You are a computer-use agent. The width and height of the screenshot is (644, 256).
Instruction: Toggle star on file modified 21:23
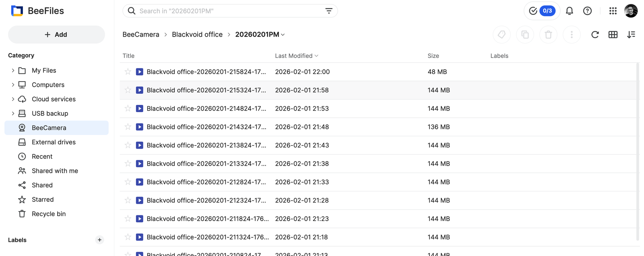[128, 219]
